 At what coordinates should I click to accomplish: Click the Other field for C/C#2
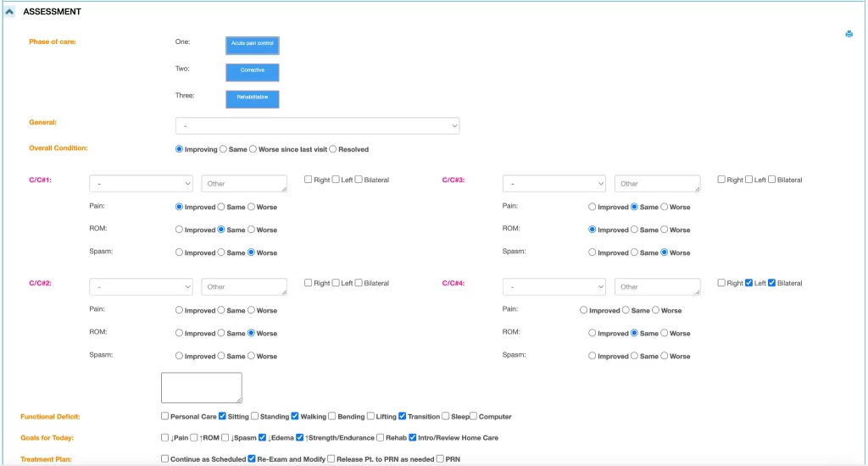pos(244,286)
